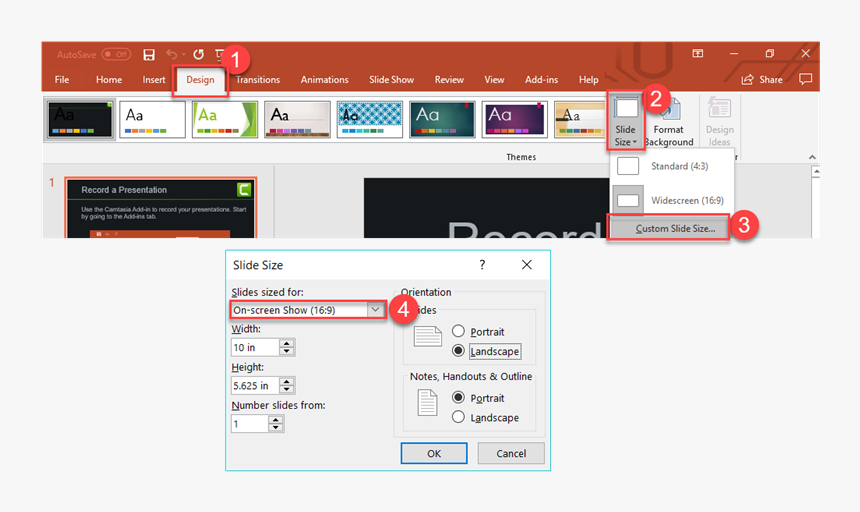
Task: Click the Redo icon in title bar
Action: pyautogui.click(x=199, y=54)
